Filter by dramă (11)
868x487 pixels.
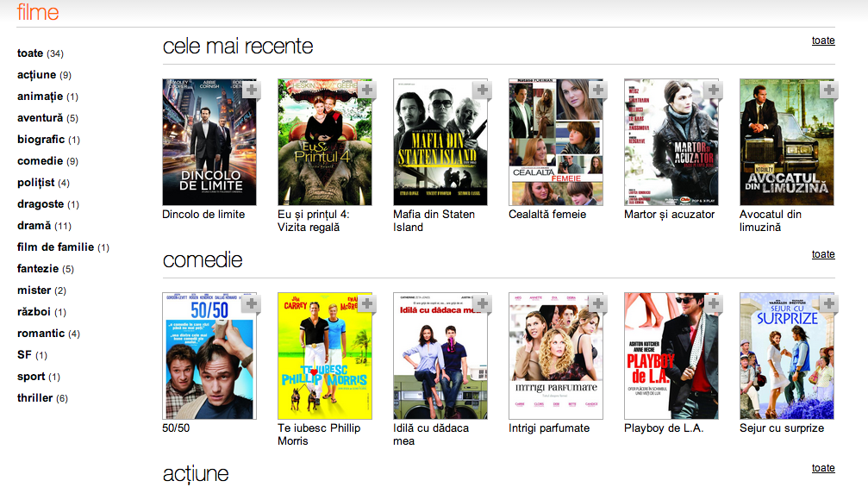[x=44, y=226]
